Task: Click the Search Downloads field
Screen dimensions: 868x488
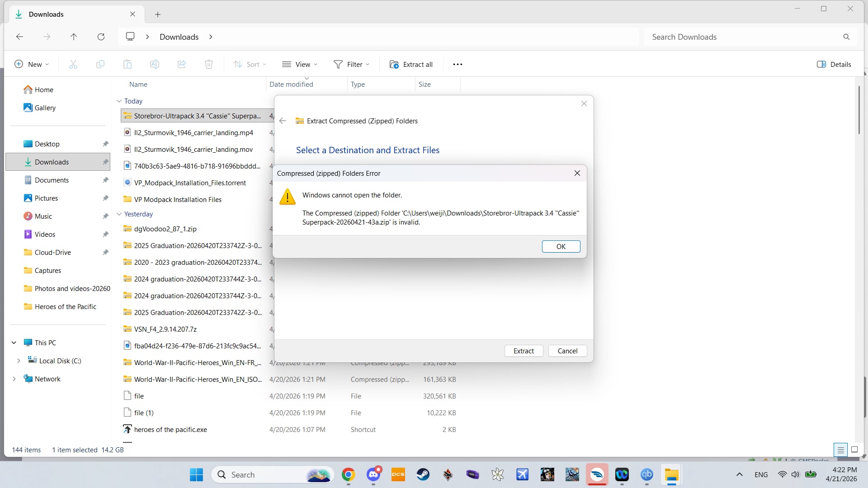Action: (741, 37)
